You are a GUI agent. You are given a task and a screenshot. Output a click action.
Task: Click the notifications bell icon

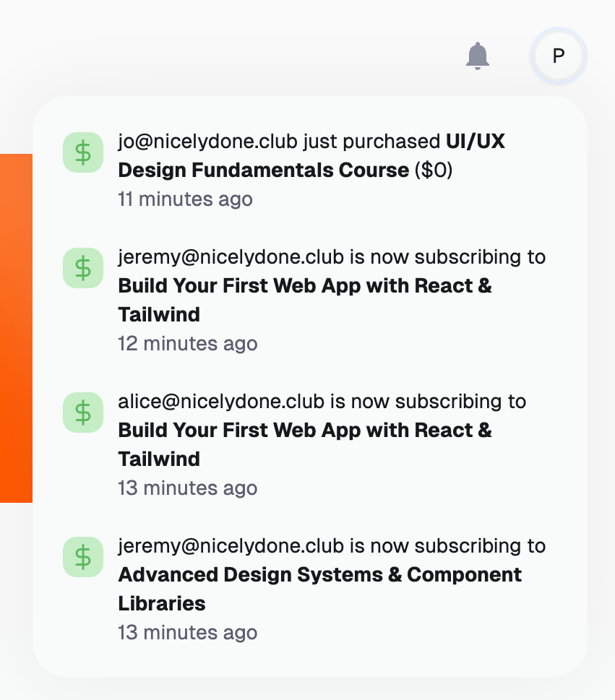478,56
